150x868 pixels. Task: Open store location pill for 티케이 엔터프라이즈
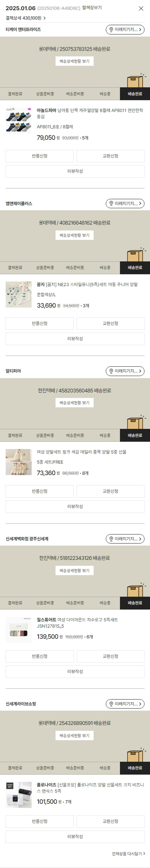[x=125, y=30]
